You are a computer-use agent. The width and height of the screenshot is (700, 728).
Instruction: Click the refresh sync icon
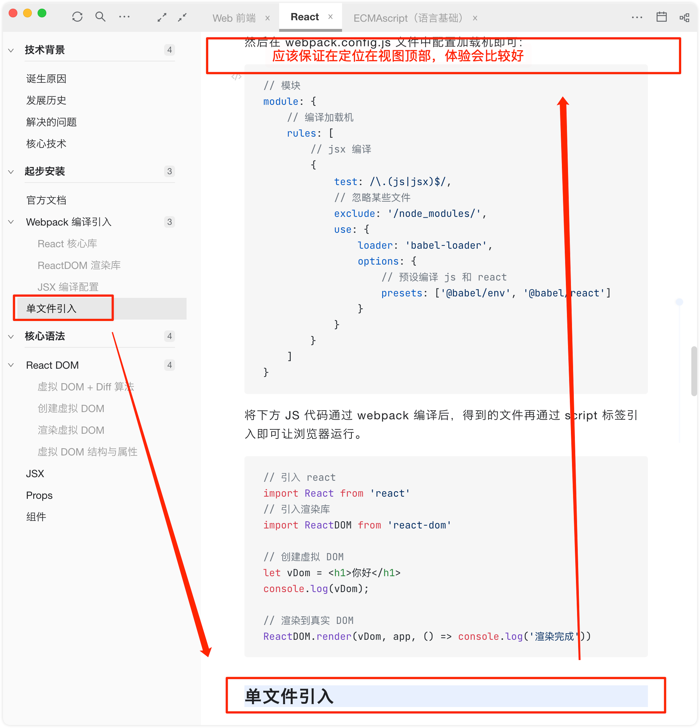pos(77,17)
